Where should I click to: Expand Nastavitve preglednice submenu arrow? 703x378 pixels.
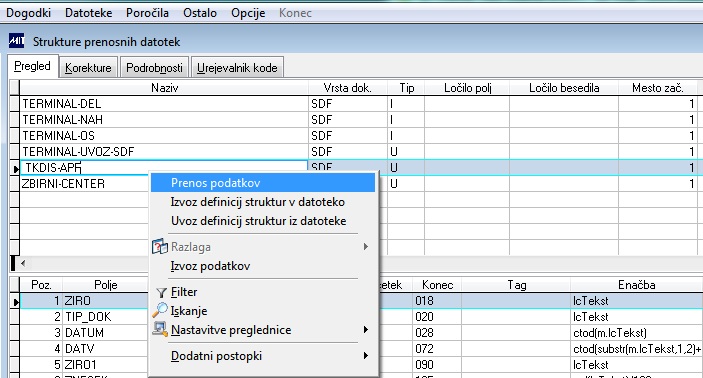click(366, 330)
